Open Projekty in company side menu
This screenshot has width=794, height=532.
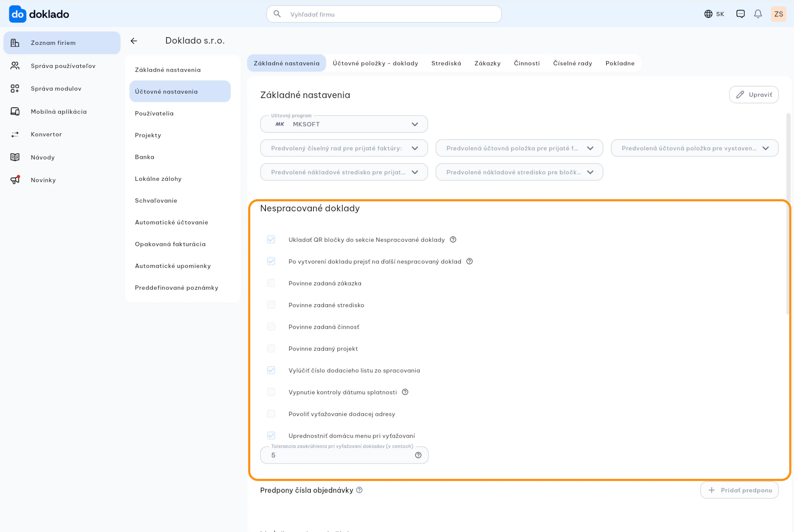pos(180,135)
